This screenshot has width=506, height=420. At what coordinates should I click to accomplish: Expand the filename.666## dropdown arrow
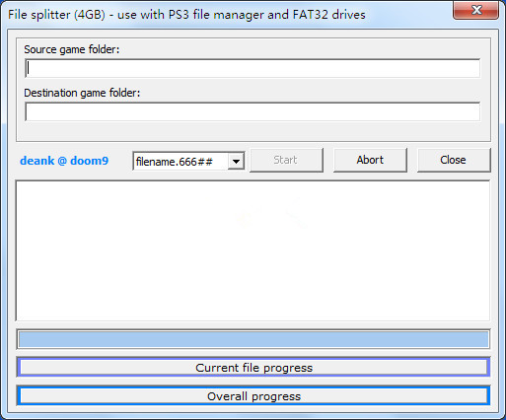click(236, 161)
